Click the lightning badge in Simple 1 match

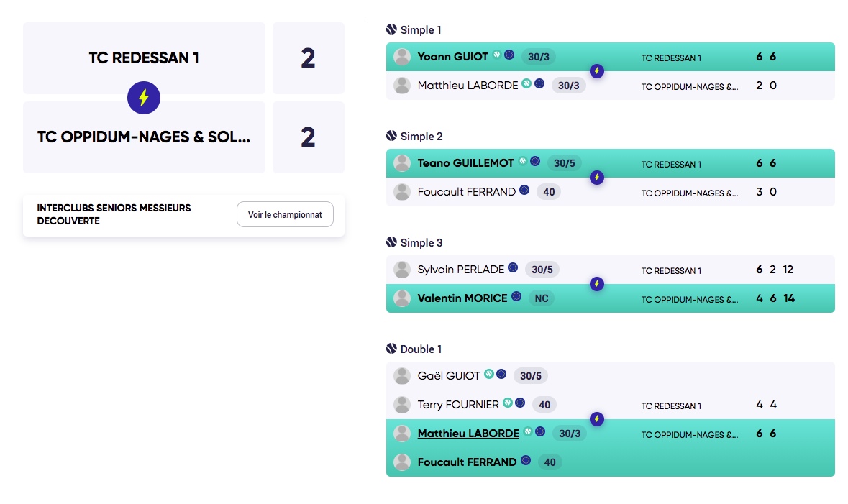pyautogui.click(x=597, y=71)
